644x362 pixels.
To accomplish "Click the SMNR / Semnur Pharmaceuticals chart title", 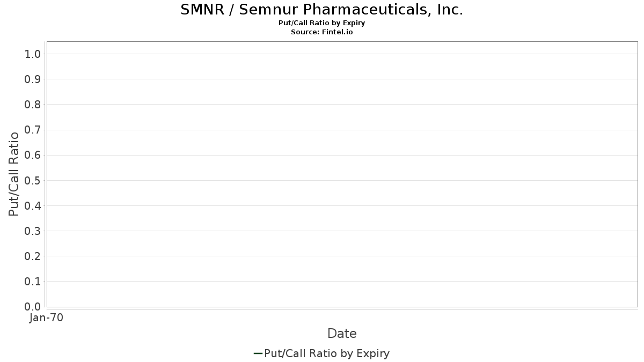I will pyautogui.click(x=322, y=10).
